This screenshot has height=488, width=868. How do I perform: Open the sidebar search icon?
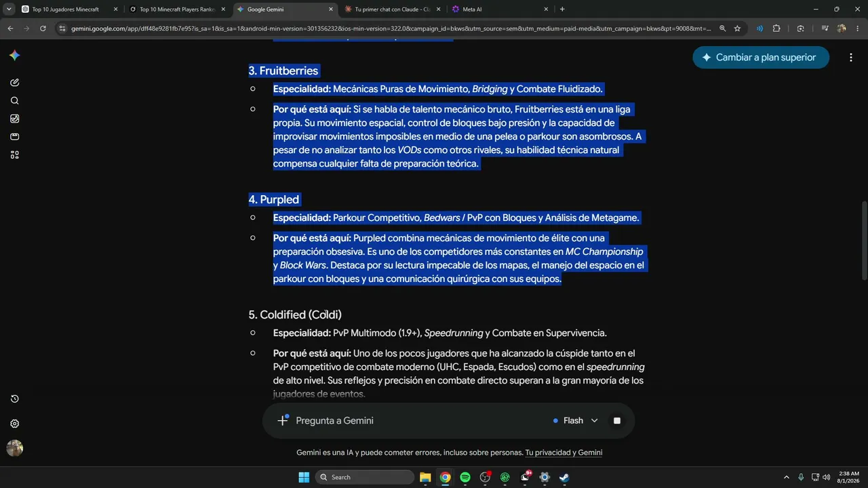point(14,101)
